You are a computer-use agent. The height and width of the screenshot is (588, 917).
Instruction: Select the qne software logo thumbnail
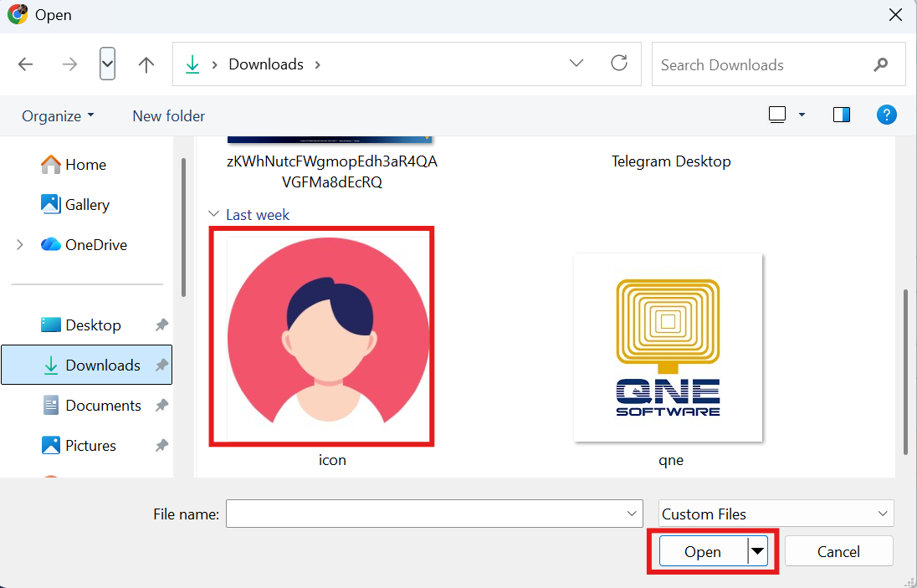click(668, 347)
